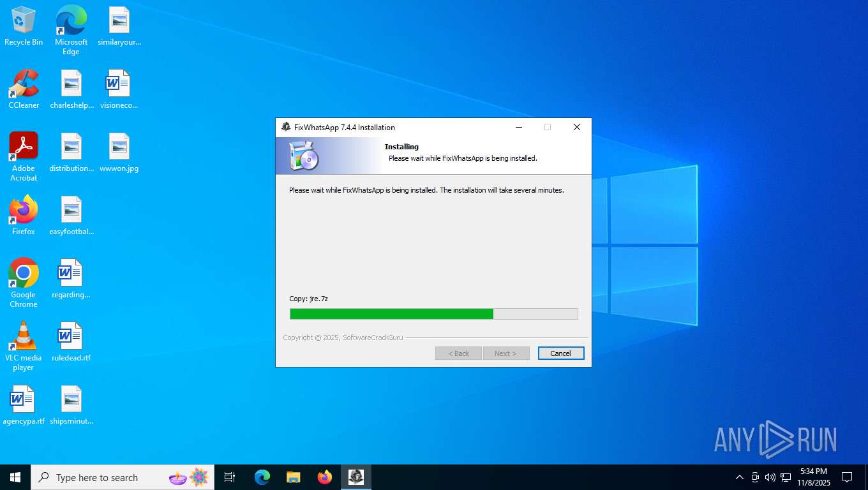The image size is (868, 490).
Task: Open CCleaner desktop shortcut
Action: click(24, 89)
